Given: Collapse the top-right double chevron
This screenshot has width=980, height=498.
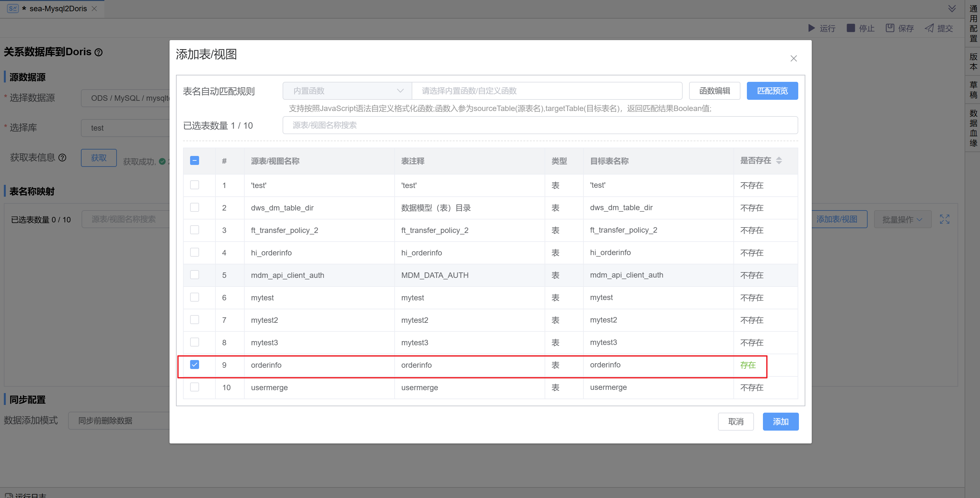Looking at the screenshot, I should point(952,9).
